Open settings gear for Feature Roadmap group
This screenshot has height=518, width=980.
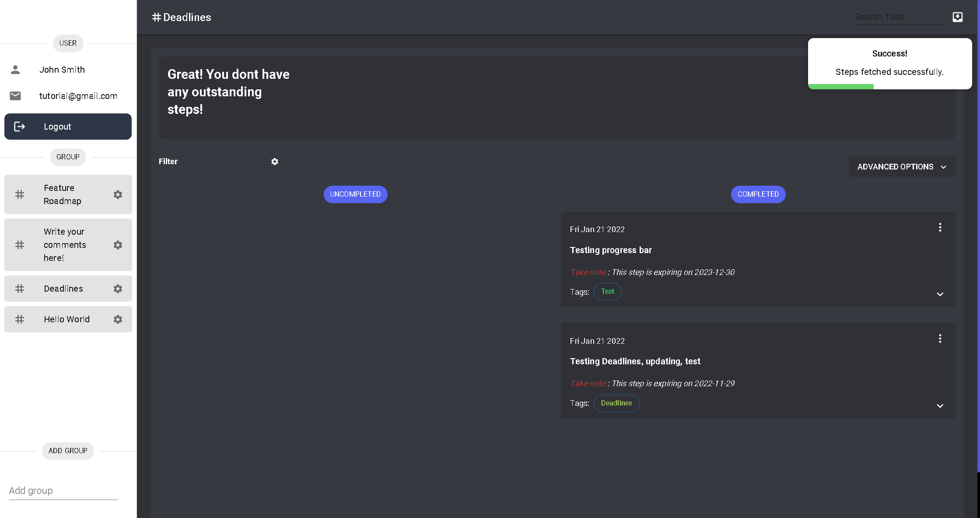click(x=118, y=194)
